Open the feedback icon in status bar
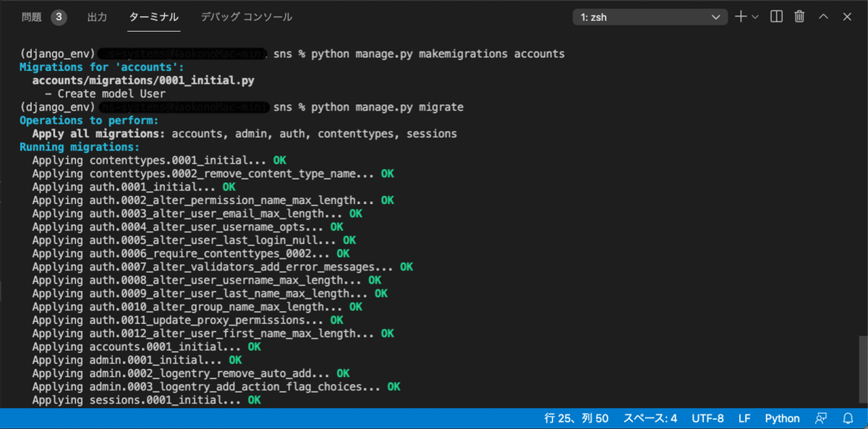Screen dimensions: 868x429 click(821, 418)
